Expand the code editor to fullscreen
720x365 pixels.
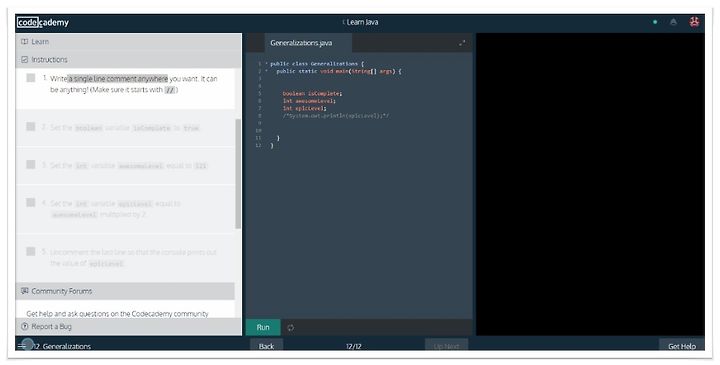click(x=462, y=43)
